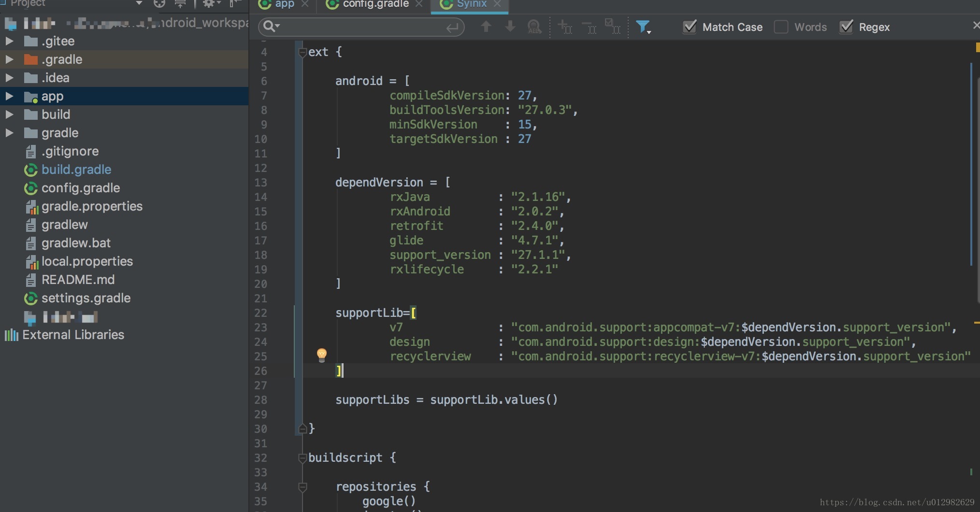Click the lightbulb quick-fix icon at line 25
The width and height of the screenshot is (980, 512).
(x=322, y=355)
